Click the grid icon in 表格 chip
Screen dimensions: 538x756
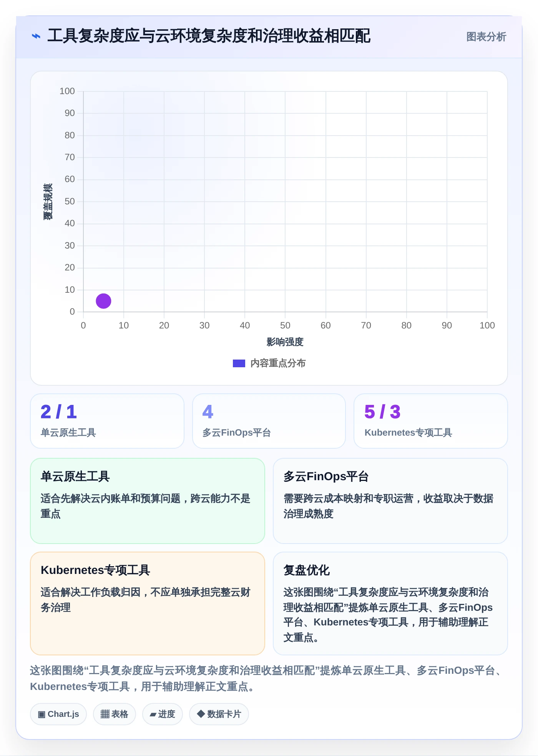click(105, 715)
